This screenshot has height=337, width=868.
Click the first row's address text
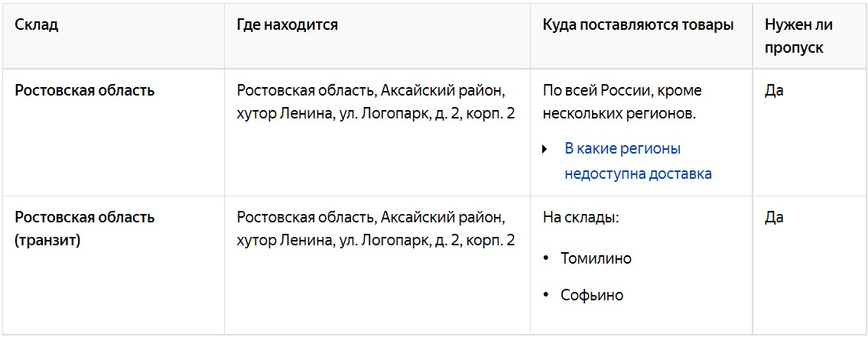(375, 102)
